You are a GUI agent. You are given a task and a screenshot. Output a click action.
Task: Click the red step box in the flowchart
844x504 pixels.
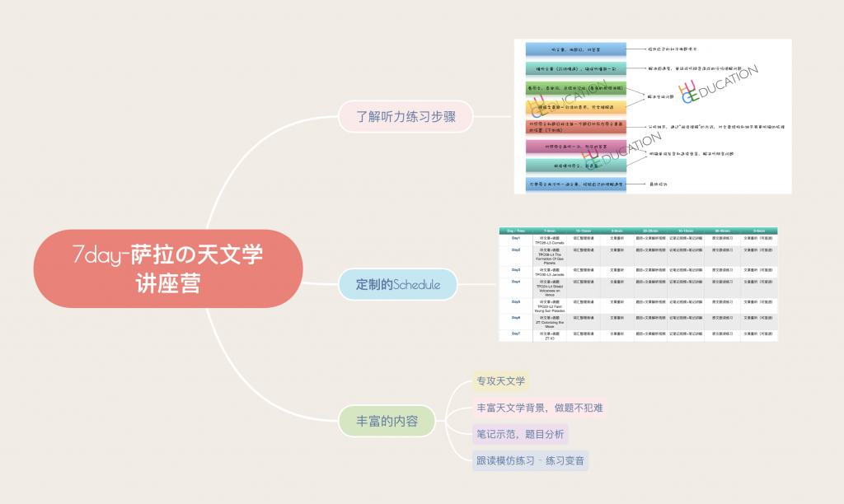click(x=576, y=127)
